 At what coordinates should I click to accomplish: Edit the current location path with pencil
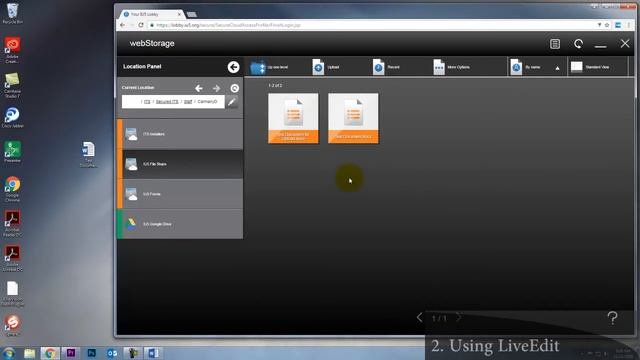coord(232,102)
